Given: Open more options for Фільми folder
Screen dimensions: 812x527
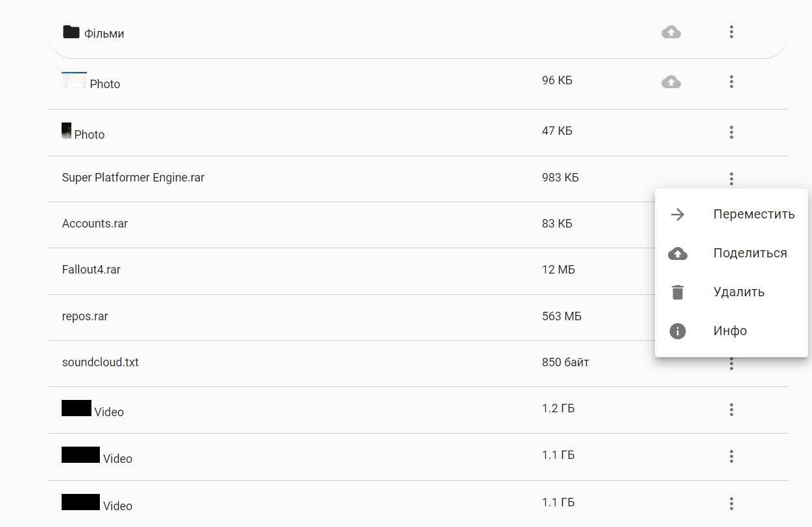Looking at the screenshot, I should tap(732, 32).
